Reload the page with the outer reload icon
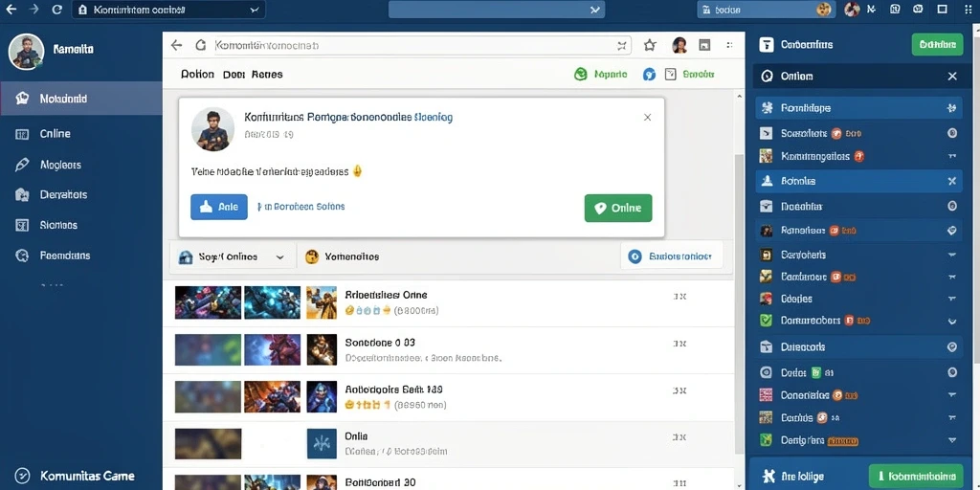Image resolution: width=980 pixels, height=490 pixels. click(x=56, y=10)
